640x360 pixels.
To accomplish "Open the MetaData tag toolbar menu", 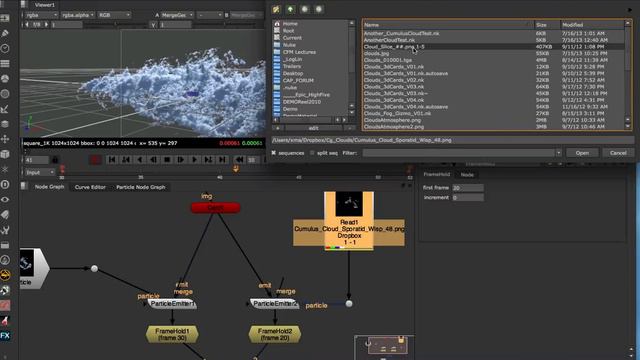I will 5,214.
